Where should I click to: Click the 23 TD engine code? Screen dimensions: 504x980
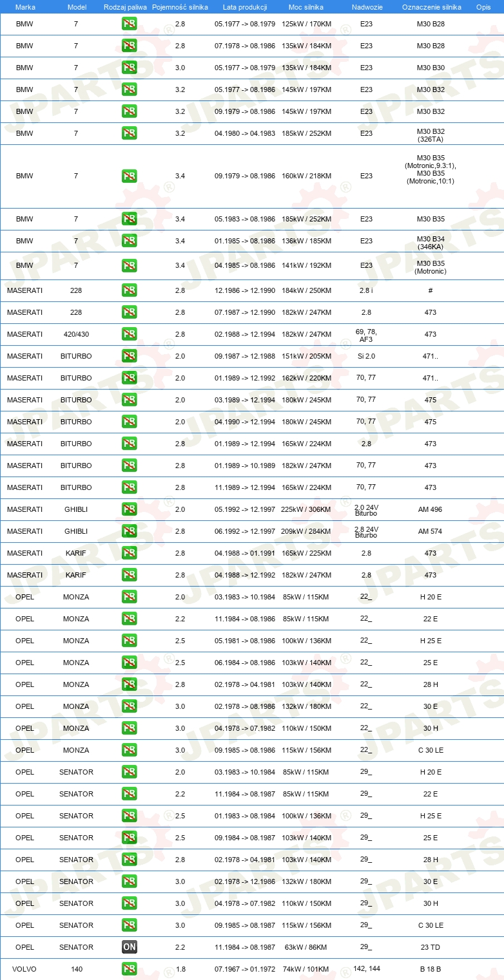point(431,947)
